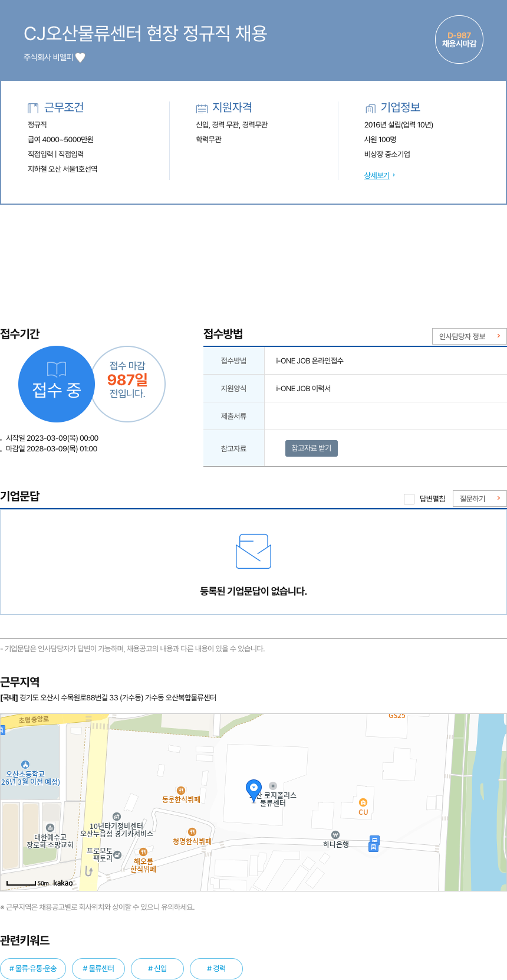Viewport: 507px width, 980px height.
Task: Click the 프로모토 팩토리 map marker
Action: [x=117, y=854]
